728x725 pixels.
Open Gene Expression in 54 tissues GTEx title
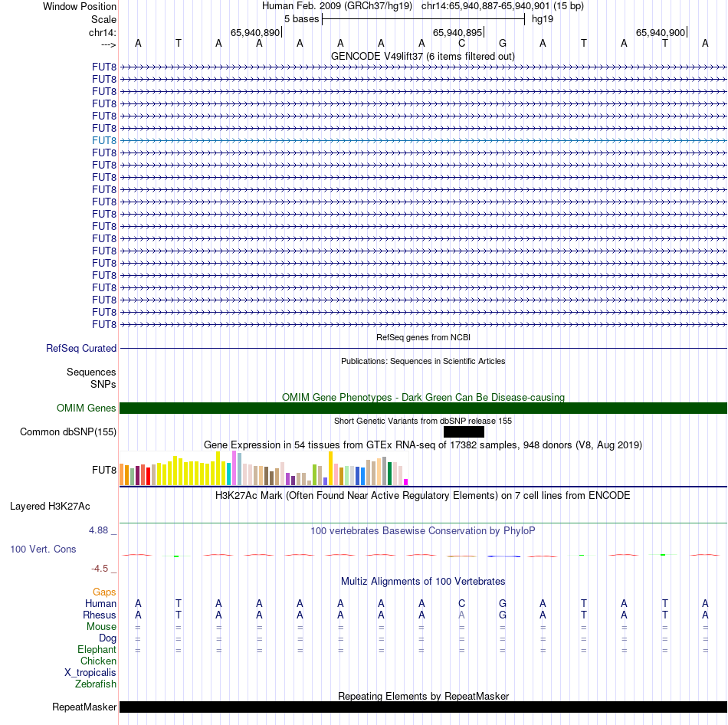(x=423, y=445)
